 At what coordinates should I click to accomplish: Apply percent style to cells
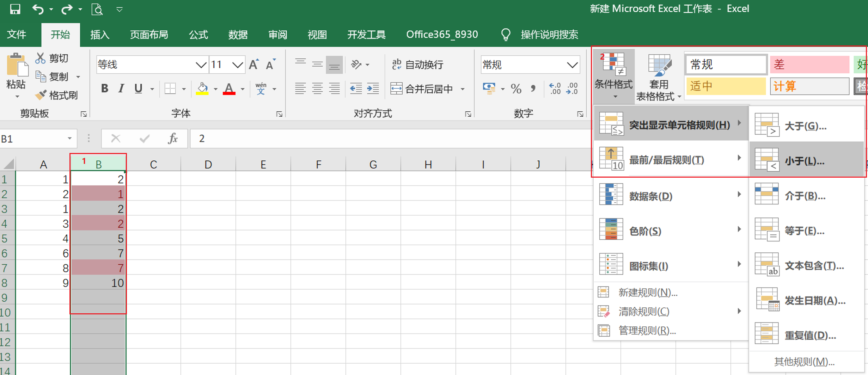tap(516, 88)
